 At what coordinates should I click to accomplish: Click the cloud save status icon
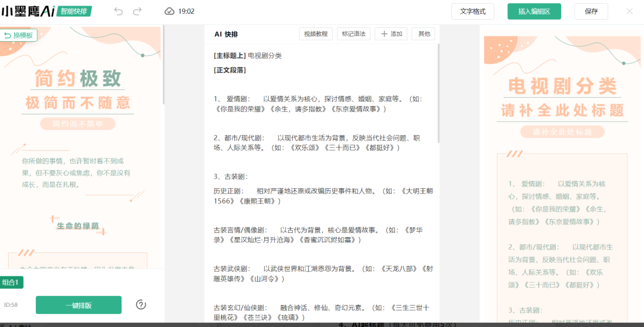point(169,11)
